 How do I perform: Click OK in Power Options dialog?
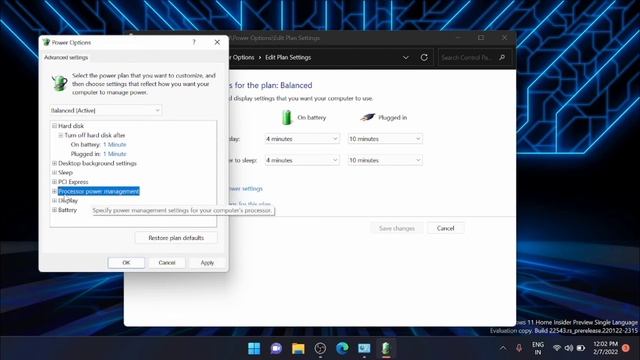pyautogui.click(x=126, y=262)
